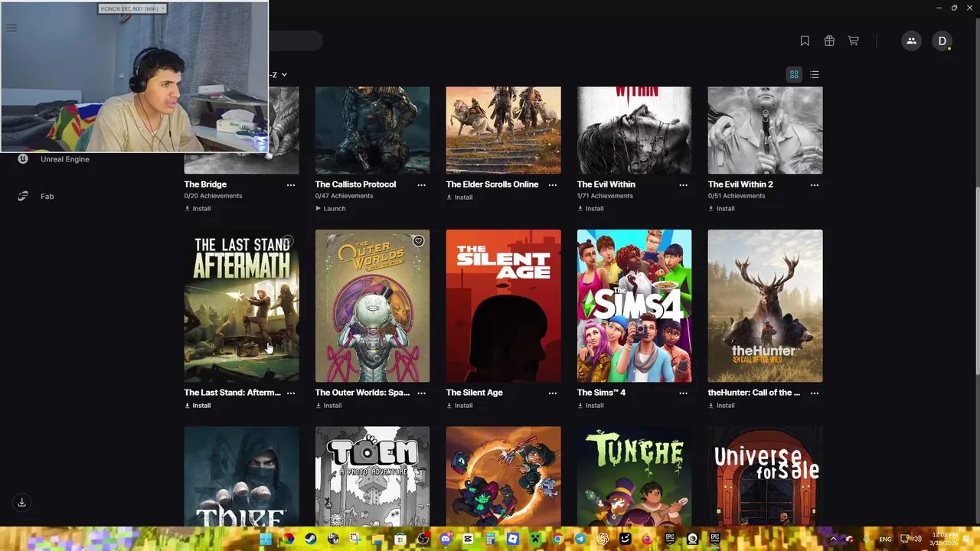Open The Silent Age cover art
This screenshot has height=551, width=980.
[x=504, y=306]
